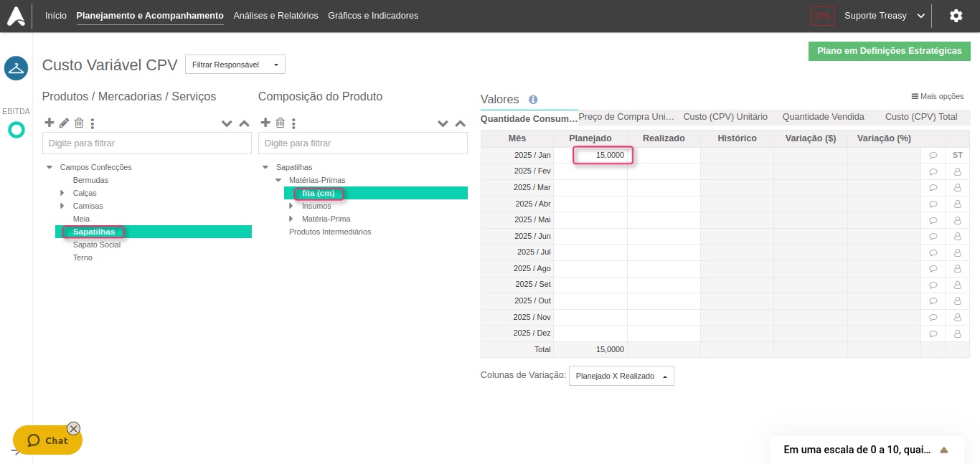The image size is (980, 464).
Task: Open the settings gear in top bar
Action: point(956,16)
